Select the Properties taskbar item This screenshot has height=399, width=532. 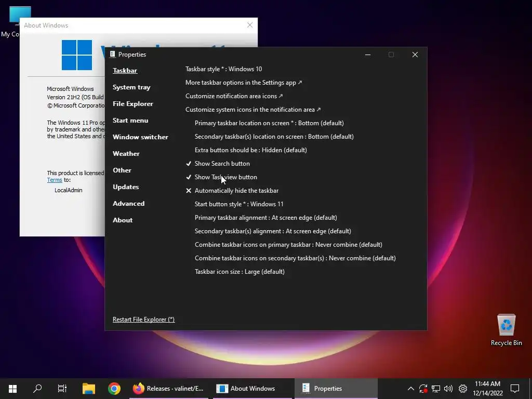336,389
